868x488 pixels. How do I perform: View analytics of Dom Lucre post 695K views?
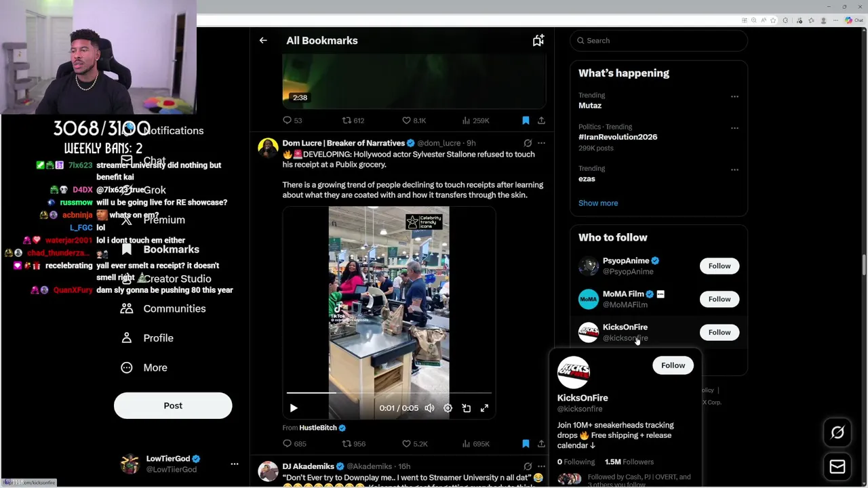click(475, 444)
